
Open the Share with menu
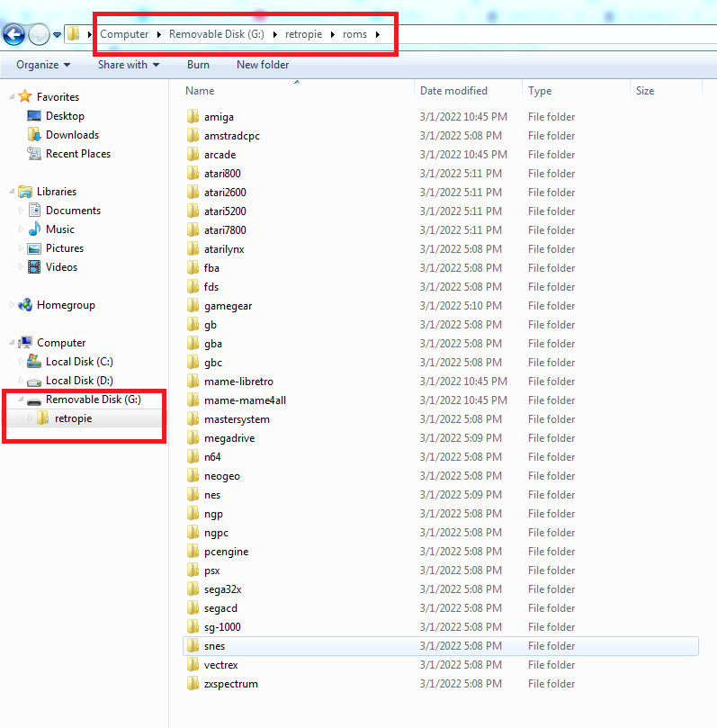[129, 65]
